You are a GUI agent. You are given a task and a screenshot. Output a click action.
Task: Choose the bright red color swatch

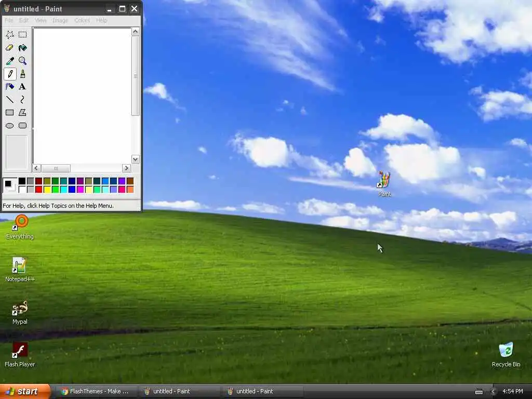click(x=38, y=189)
